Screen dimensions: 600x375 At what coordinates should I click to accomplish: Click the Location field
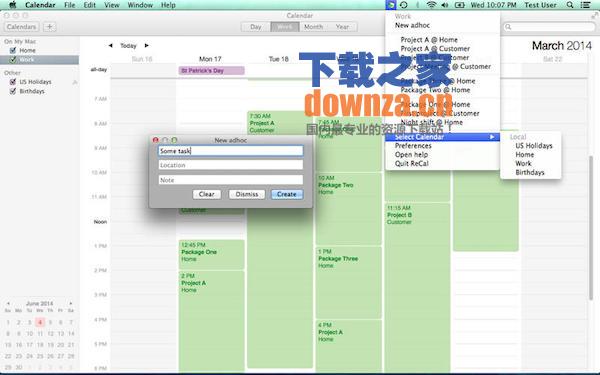[231, 165]
